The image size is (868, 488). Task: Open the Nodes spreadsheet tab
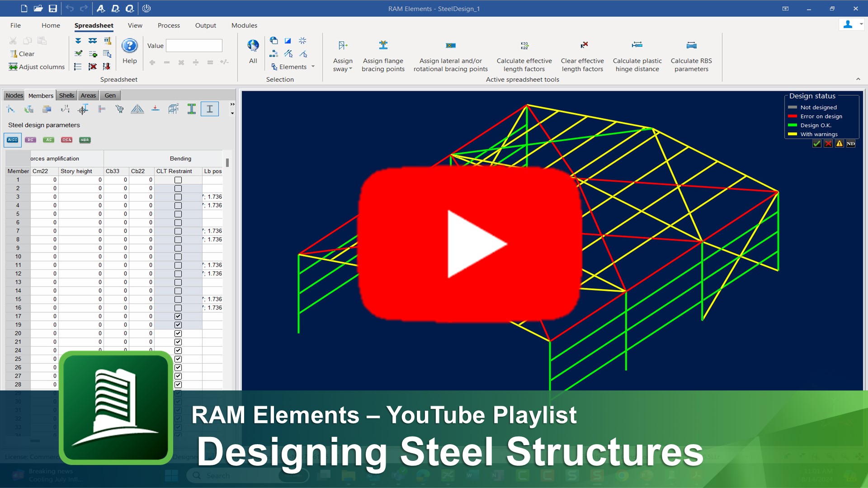[x=14, y=95]
